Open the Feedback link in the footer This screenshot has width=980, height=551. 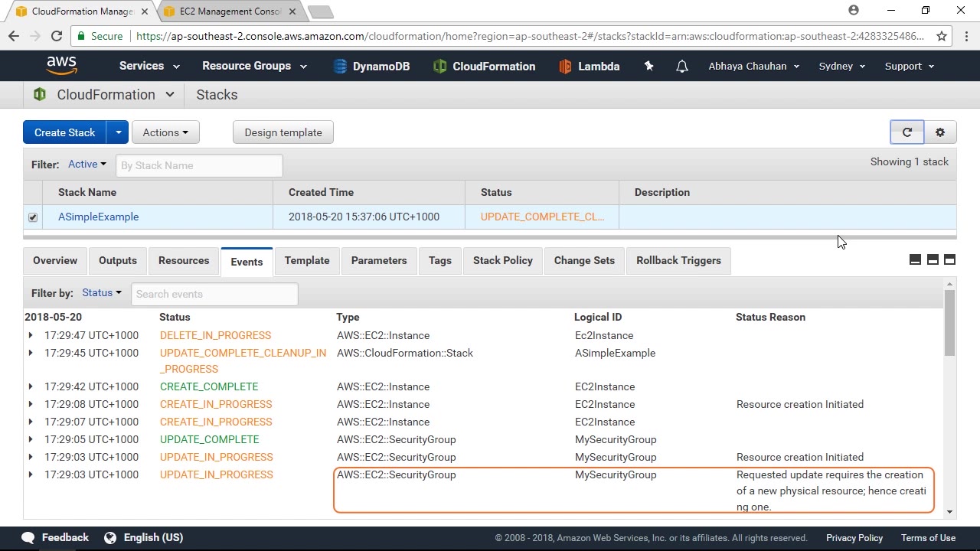(56, 538)
